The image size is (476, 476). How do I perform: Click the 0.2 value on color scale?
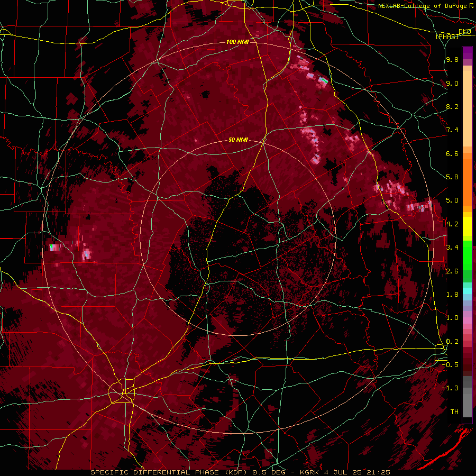coord(452,342)
